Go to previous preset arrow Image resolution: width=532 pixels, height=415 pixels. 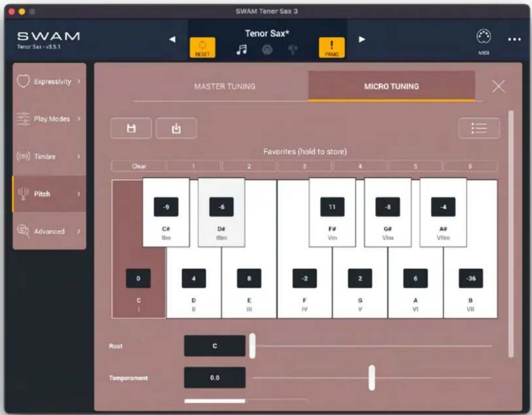coord(173,39)
